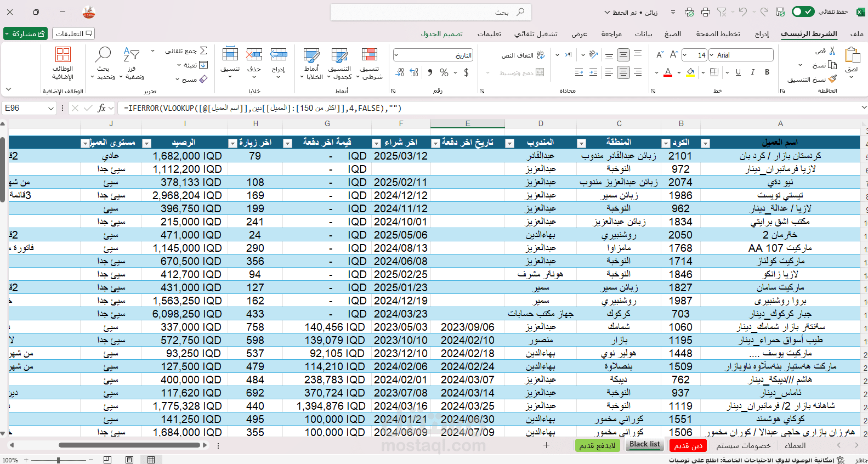Image resolution: width=868 pixels, height=464 pixels.
Task: Open Find & Select (بحث وتحديد)
Action: [103, 64]
